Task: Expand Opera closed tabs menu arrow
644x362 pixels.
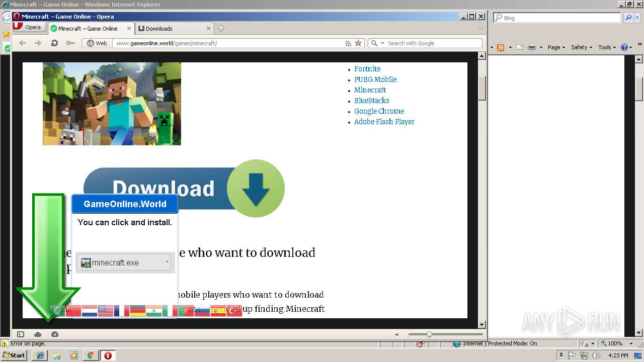Action: click(481, 28)
